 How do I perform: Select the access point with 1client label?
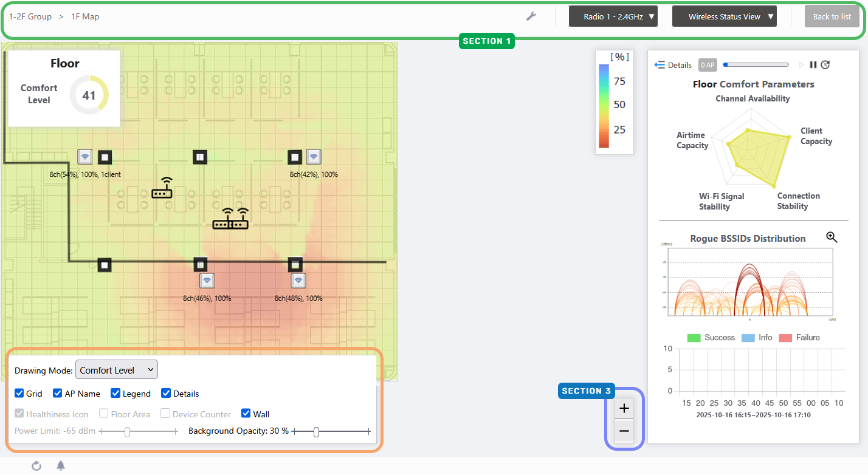[85, 157]
